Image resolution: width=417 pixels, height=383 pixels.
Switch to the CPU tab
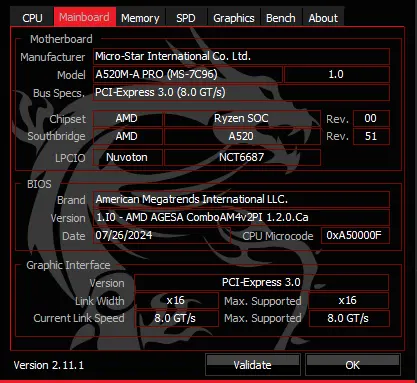32,18
